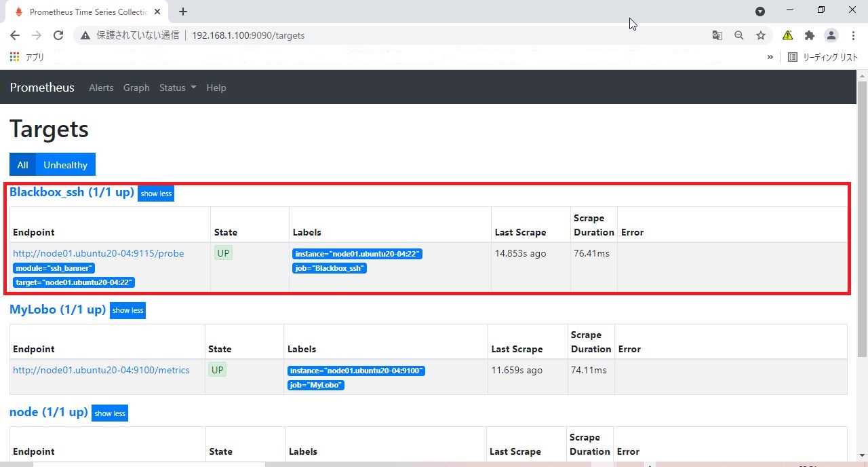Click the 11.659s ago last scrape value
This screenshot has width=868, height=467.
tap(517, 370)
